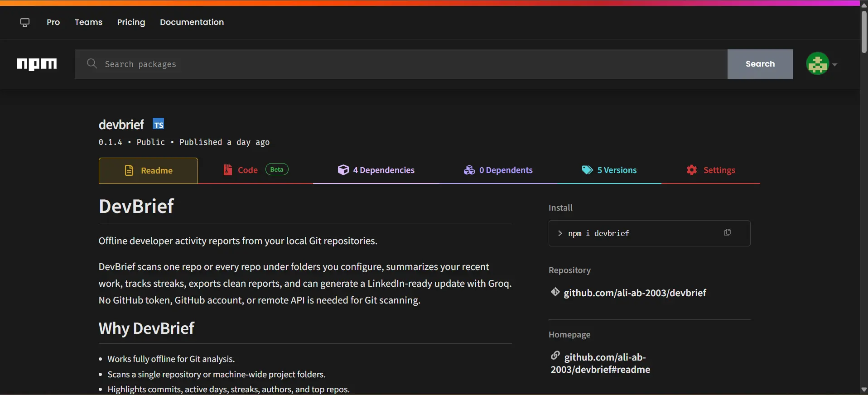Click the npm i devbrief command text
Viewport: 868px width, 395px height.
(x=598, y=233)
